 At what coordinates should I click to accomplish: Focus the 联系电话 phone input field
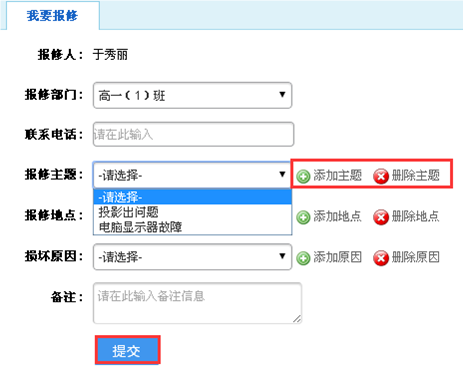click(193, 134)
